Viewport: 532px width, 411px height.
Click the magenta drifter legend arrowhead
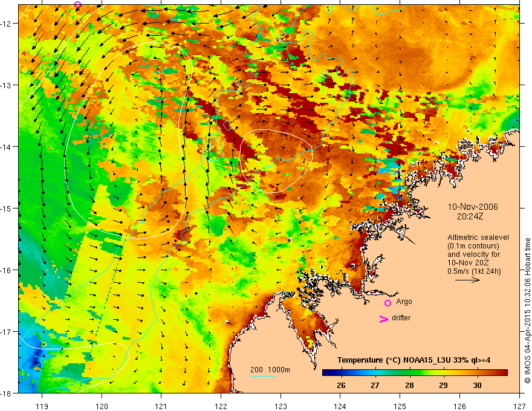[384, 319]
